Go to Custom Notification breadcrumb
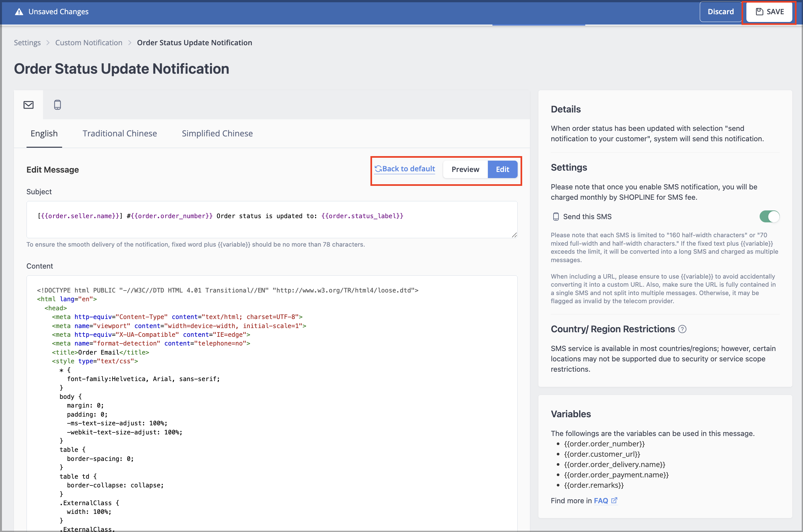 pos(89,43)
